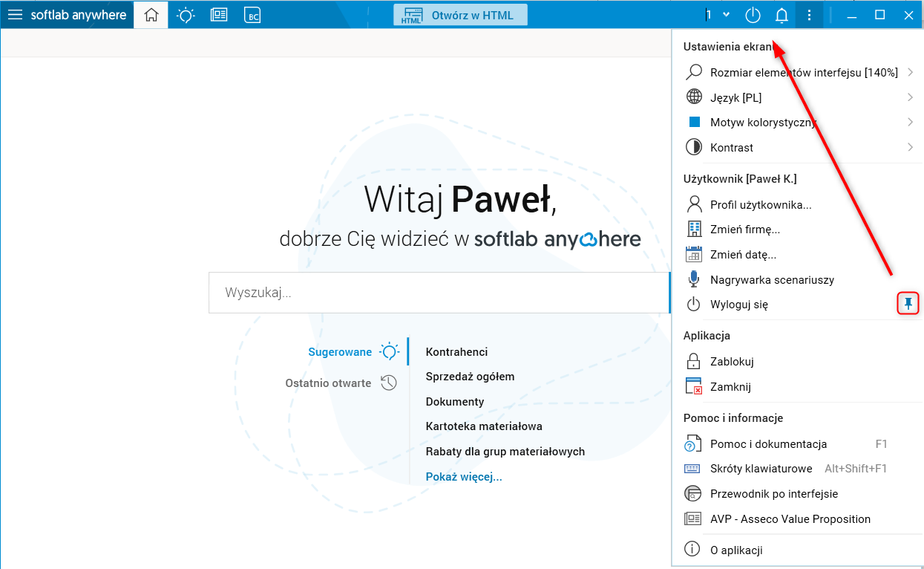This screenshot has height=569, width=924.
Task: Toggle the pin icon next to Wyloguj się
Action: 908,303
